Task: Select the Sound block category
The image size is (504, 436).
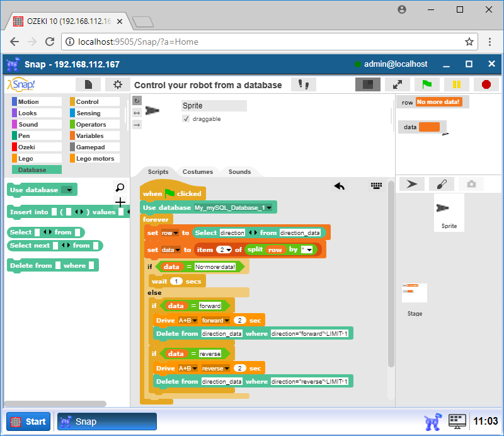Action: pos(37,124)
